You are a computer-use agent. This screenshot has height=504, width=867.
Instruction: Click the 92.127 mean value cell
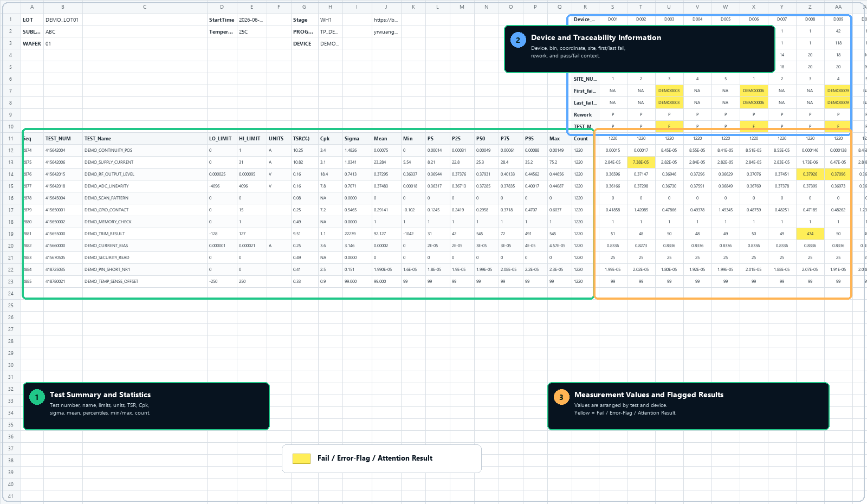click(x=386, y=234)
